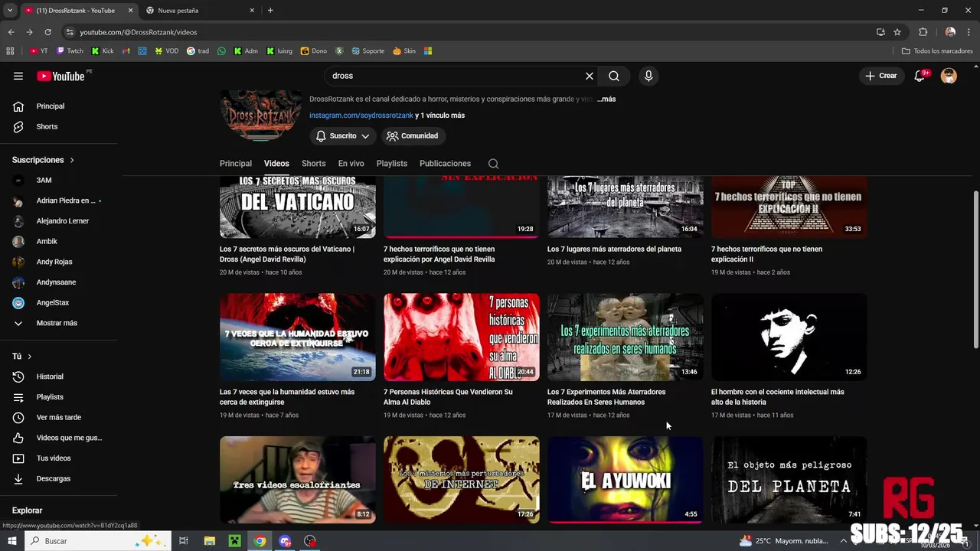Open the Publicaciones tab

(445, 164)
